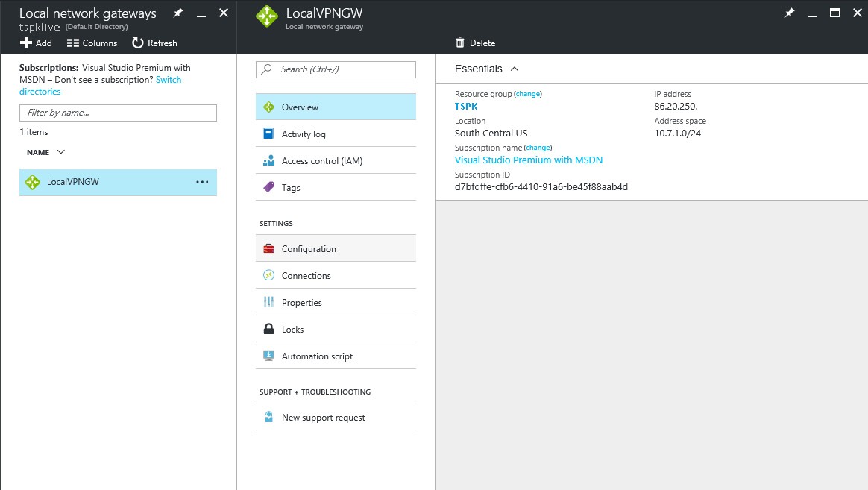Open the Locks settings
This screenshot has height=490, width=868.
coord(336,329)
